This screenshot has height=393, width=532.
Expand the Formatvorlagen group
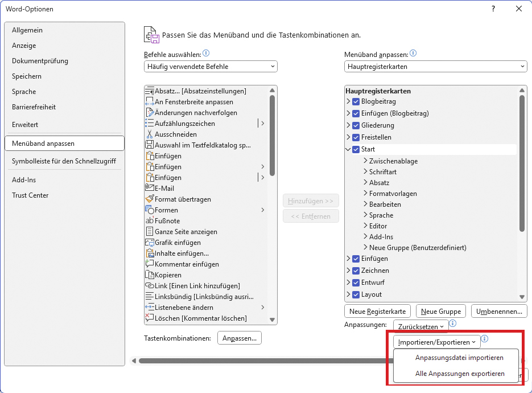coord(365,193)
